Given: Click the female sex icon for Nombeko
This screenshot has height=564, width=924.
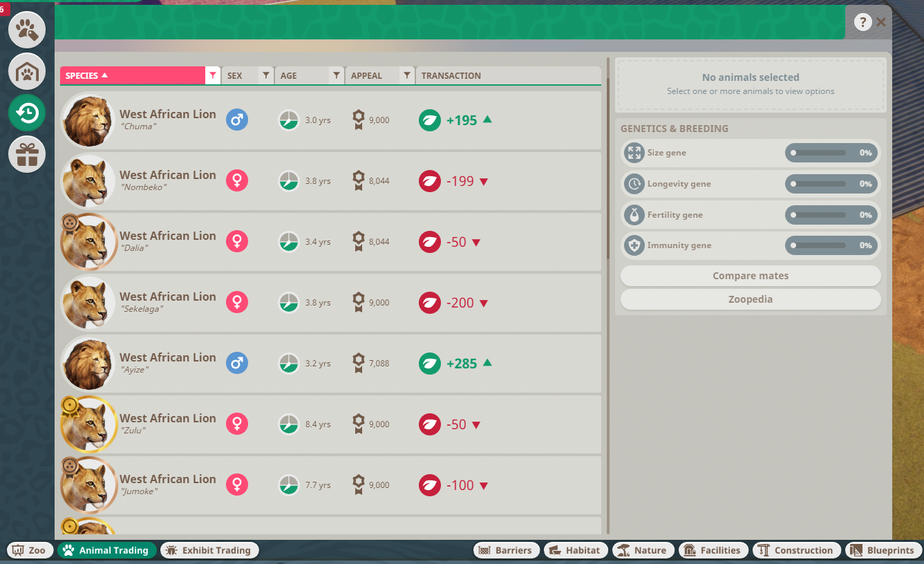Looking at the screenshot, I should tap(237, 181).
